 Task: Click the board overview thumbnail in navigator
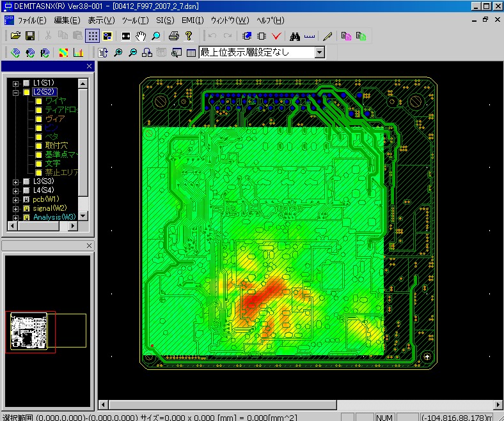29,332
